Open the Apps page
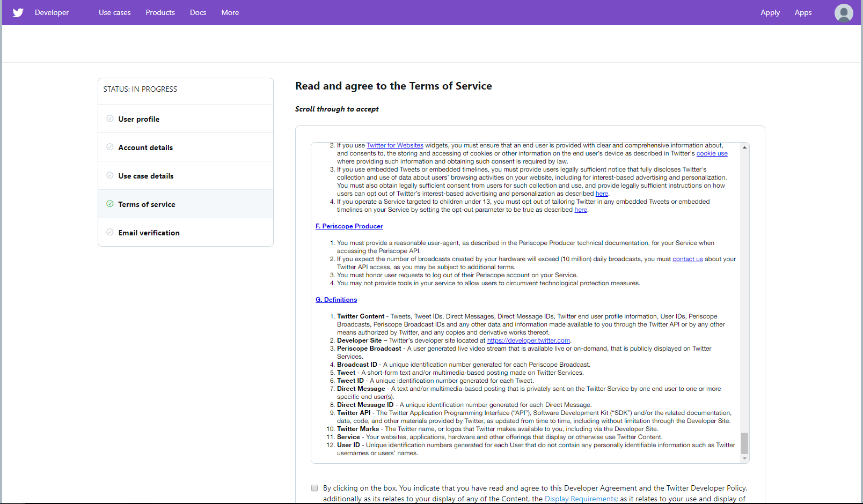The height and width of the screenshot is (504, 863). tap(803, 12)
